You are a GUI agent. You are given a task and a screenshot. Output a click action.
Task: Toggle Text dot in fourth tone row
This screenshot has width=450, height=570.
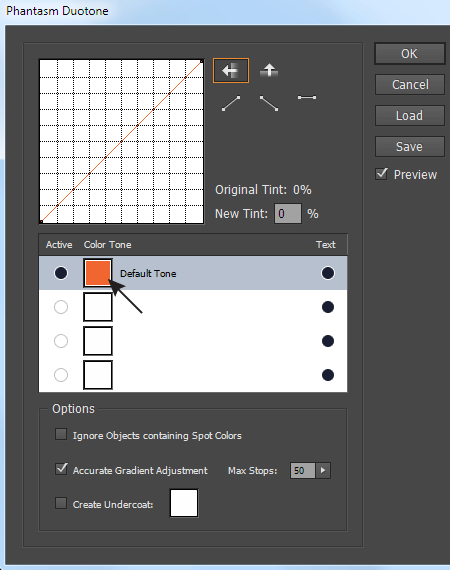[328, 375]
